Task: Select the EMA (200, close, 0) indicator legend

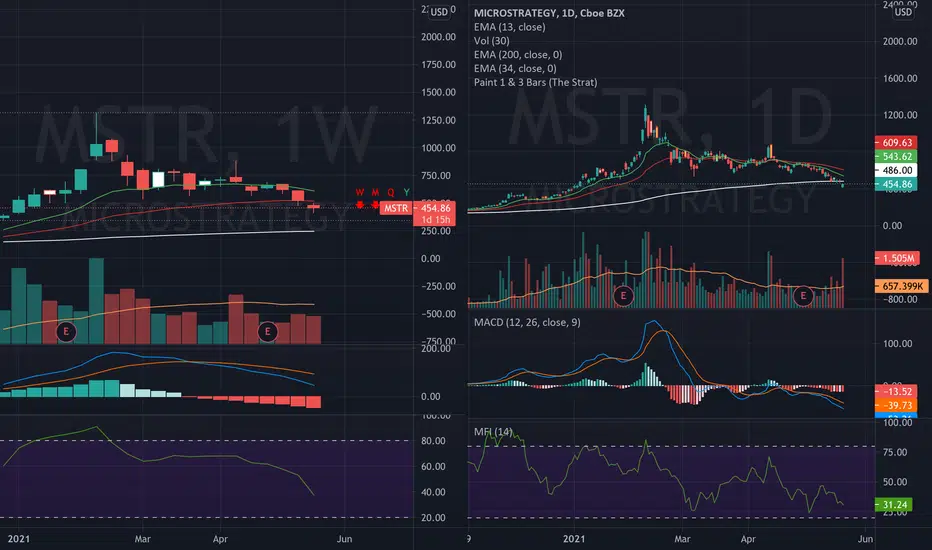Action: point(518,55)
